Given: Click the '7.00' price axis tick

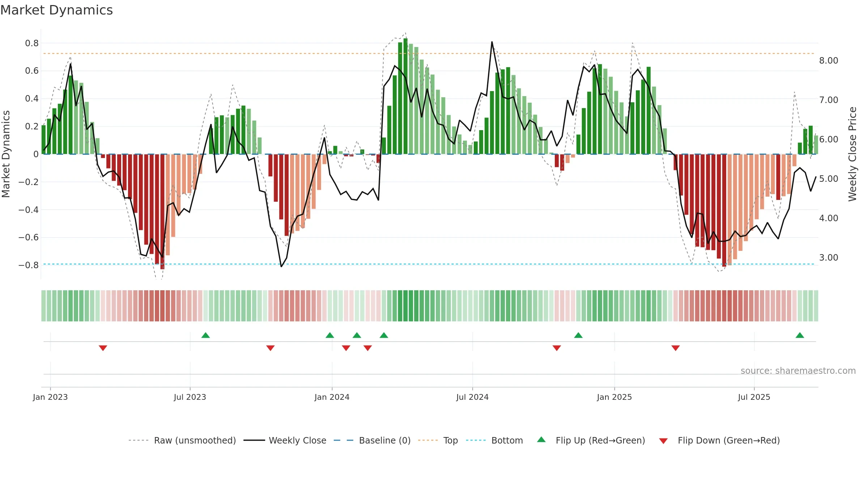Looking at the screenshot, I should [829, 100].
